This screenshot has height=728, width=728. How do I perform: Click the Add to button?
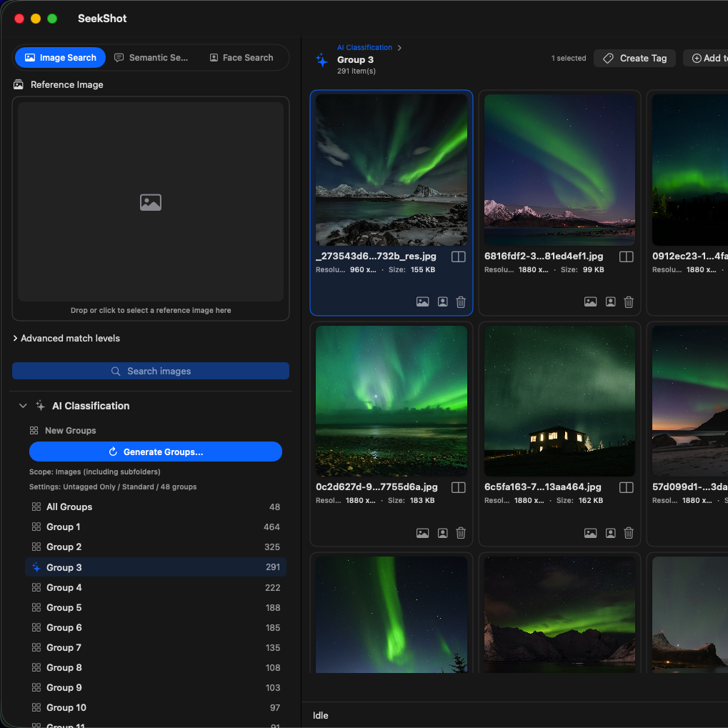706,58
